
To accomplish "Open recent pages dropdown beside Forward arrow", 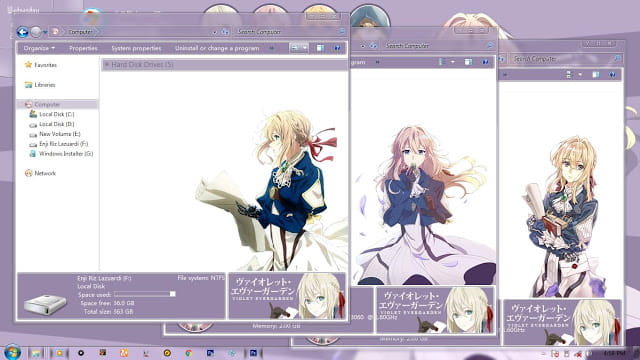I will click(45, 32).
